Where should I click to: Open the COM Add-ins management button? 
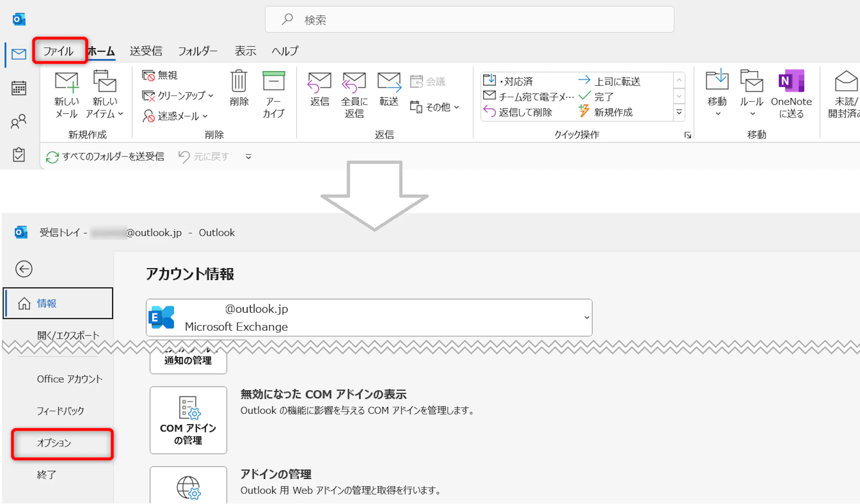(188, 420)
